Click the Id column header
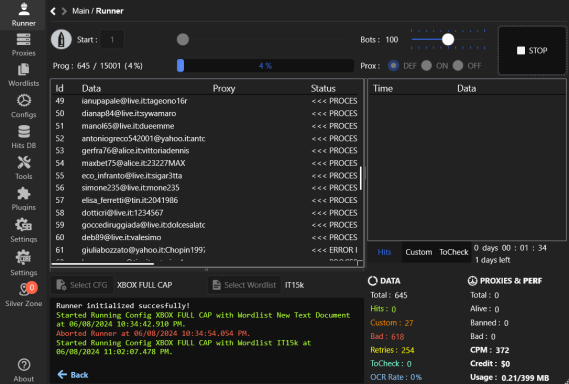Screen dimensions: 569x384 tap(60, 89)
